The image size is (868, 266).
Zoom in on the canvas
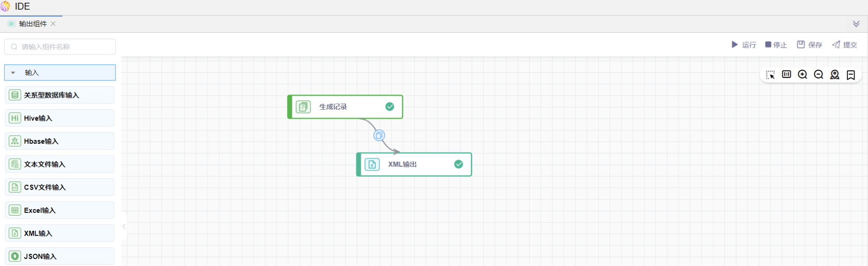[x=802, y=75]
